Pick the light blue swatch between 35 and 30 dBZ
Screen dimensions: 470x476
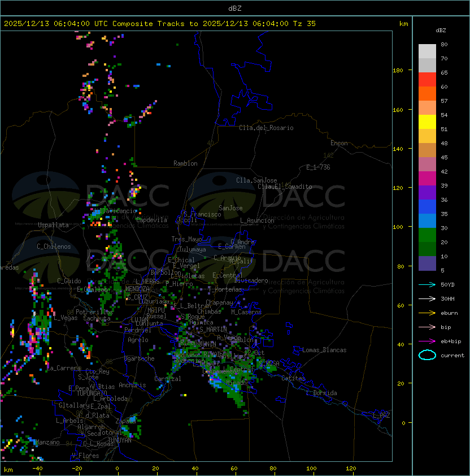(x=427, y=221)
